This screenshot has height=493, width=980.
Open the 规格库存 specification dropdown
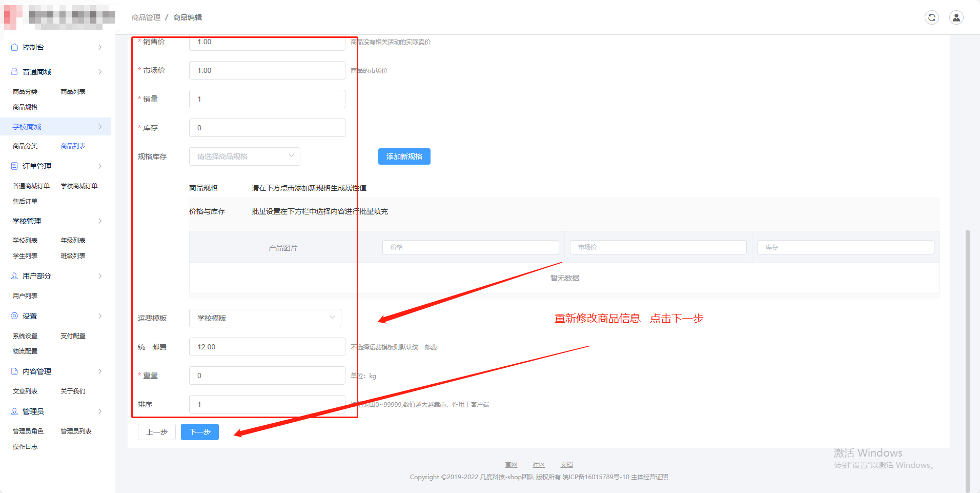pyautogui.click(x=244, y=156)
